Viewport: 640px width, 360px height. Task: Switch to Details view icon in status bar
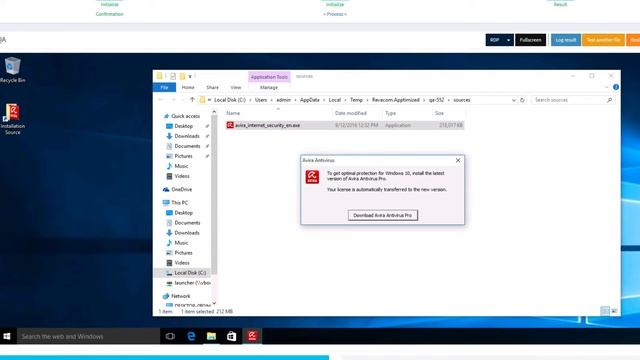point(605,311)
